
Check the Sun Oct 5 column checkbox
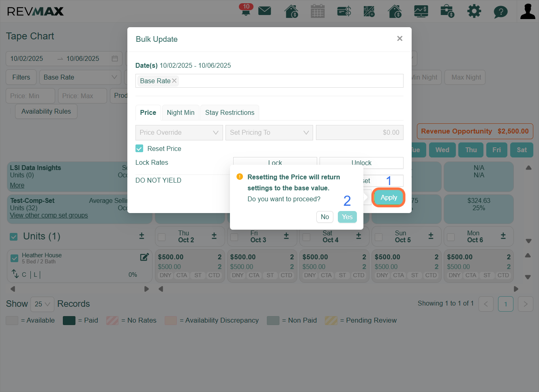pos(378,237)
